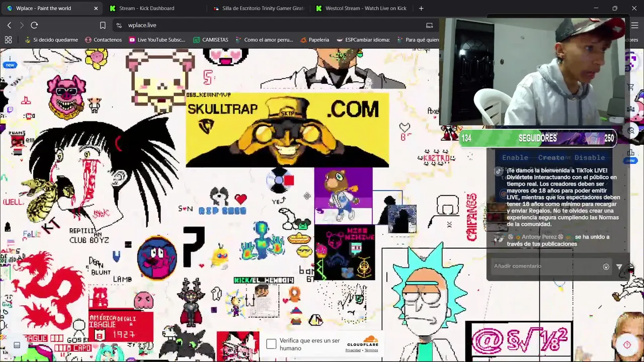Open the Wplace info button
644x362 pixels.
tap(10, 58)
